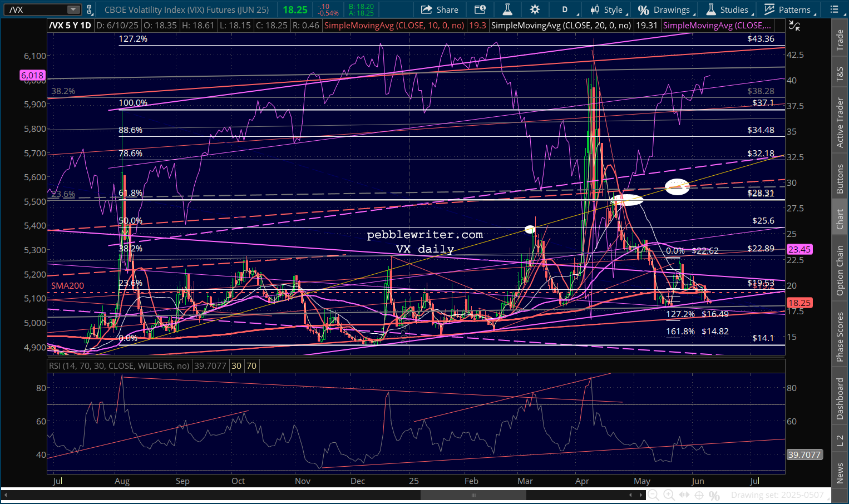Click the zoom in magnifier icon

(669, 495)
